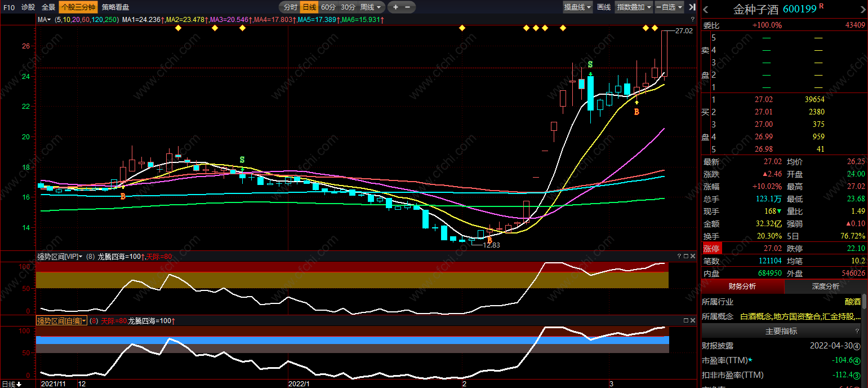Click S sell signal marker above candle
The image size is (868, 388).
tap(590, 64)
